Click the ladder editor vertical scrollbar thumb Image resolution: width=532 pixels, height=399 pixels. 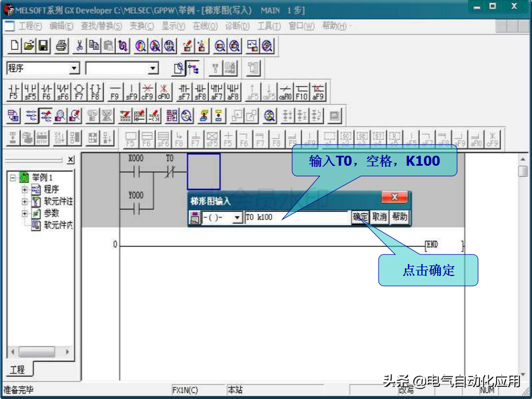[523, 171]
